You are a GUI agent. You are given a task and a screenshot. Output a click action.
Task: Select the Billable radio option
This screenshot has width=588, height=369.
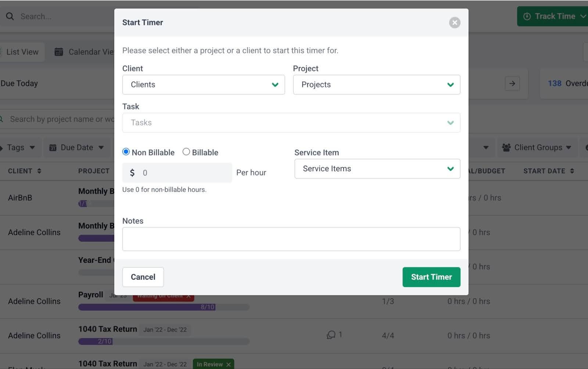[186, 152]
